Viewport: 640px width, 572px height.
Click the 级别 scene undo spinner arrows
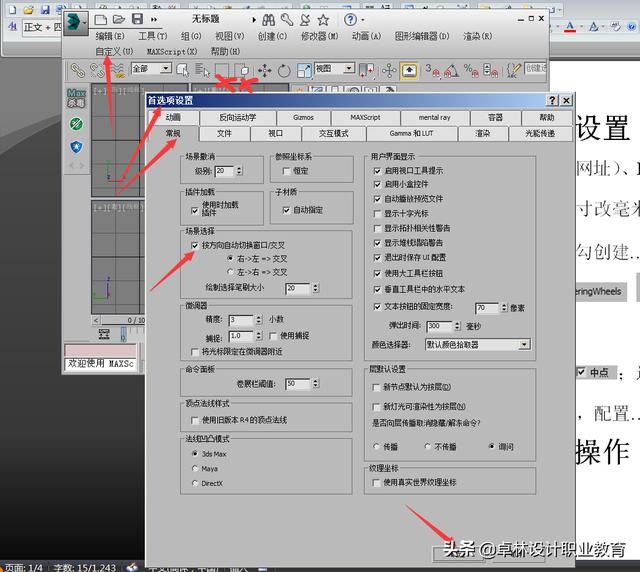[240, 171]
